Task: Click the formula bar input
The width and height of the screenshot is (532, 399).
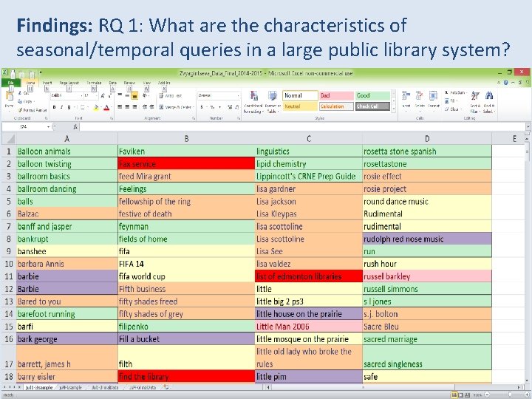Action: [x=302, y=127]
